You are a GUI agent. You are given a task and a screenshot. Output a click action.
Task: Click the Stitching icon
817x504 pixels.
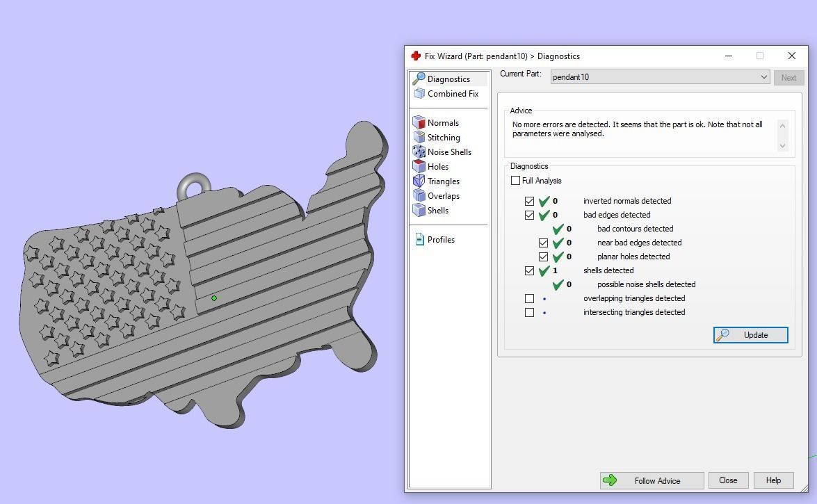[419, 137]
